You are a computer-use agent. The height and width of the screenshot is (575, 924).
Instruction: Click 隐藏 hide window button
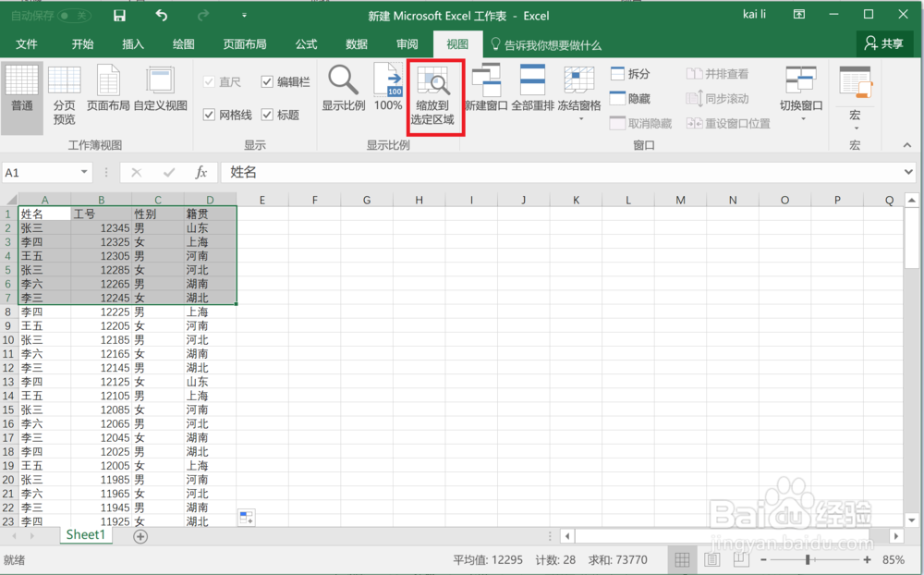630,99
